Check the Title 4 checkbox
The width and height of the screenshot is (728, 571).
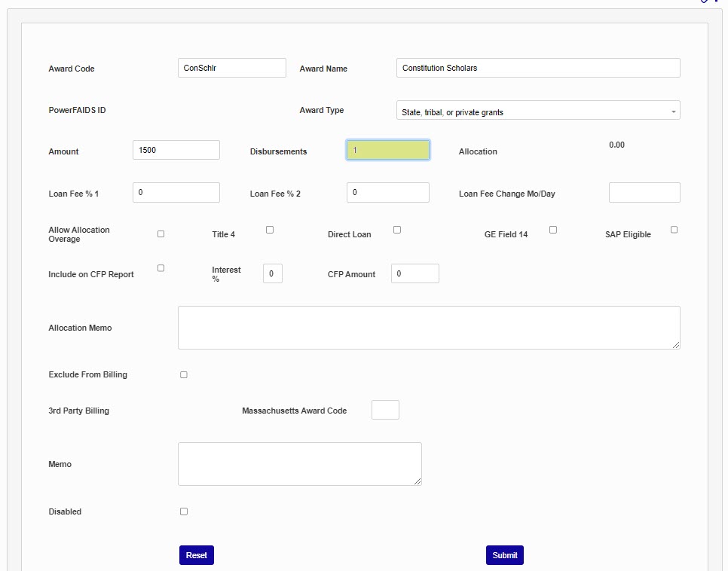tap(270, 230)
